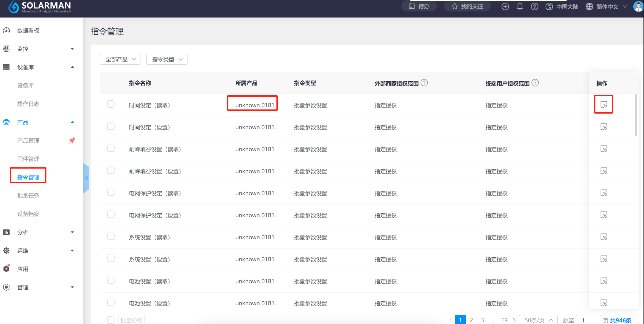Tick the checkbox for 系统设置（读取）row
Viewport: 644px width, 324px height.
[111, 236]
